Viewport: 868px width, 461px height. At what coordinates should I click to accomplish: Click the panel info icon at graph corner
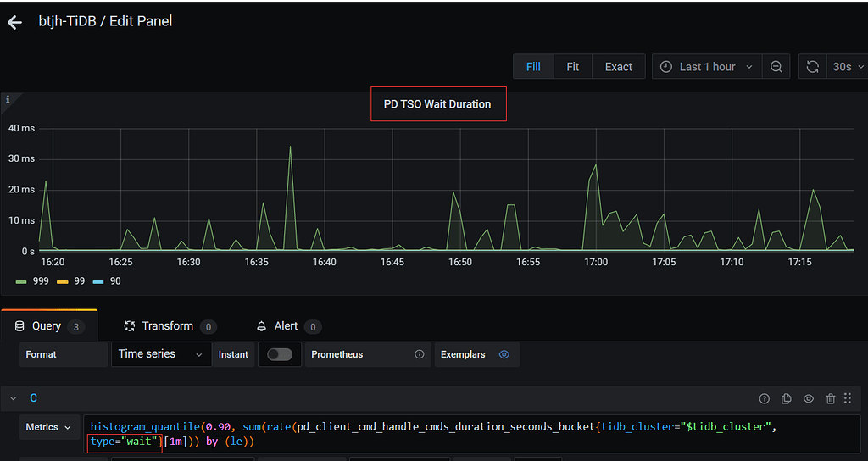point(8,99)
